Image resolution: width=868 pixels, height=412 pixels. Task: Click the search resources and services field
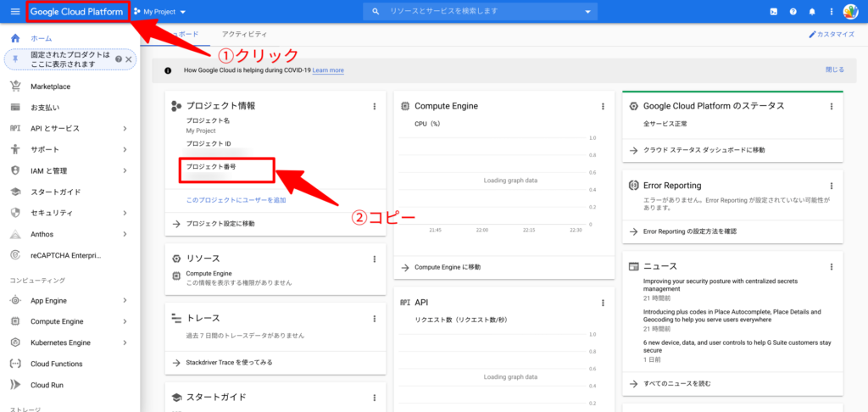click(480, 11)
